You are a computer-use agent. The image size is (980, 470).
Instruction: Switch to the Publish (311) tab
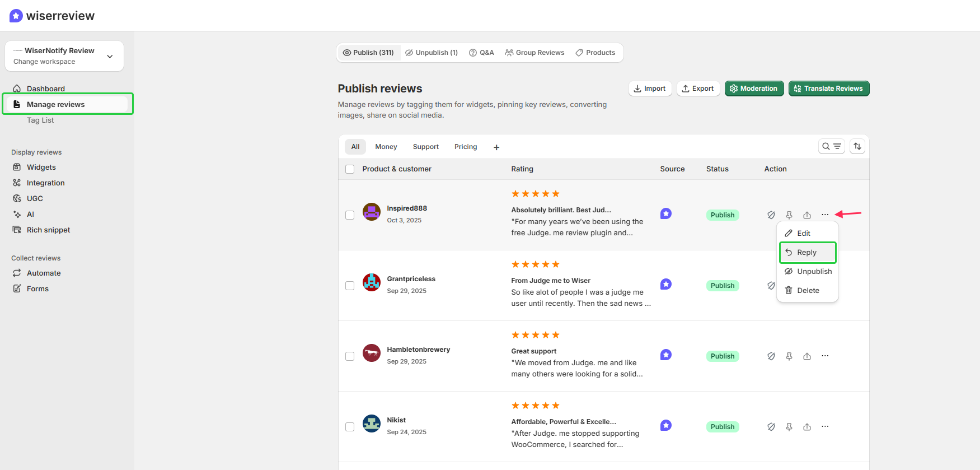coord(368,53)
